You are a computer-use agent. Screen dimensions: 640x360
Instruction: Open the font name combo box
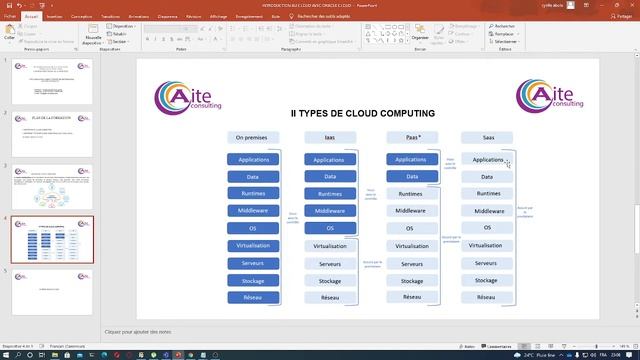click(163, 29)
